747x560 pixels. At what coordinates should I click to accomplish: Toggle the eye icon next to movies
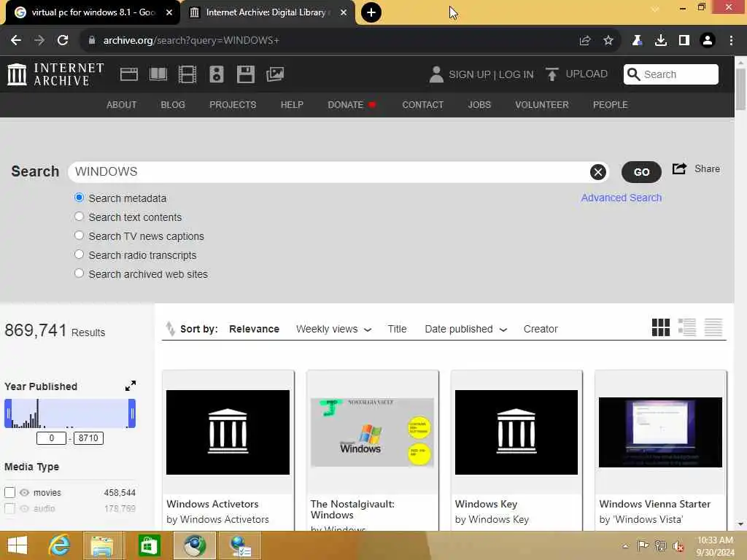[x=24, y=492]
